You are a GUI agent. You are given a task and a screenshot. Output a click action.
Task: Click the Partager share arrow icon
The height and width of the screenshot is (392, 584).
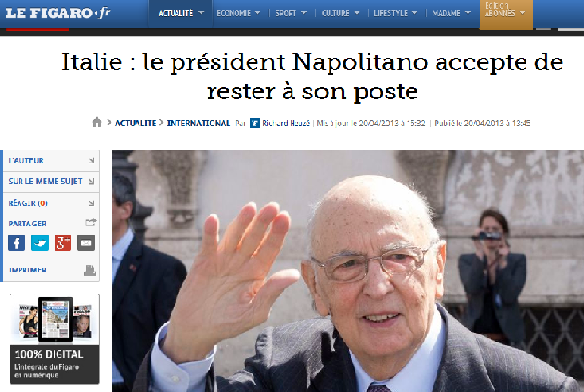point(91,222)
